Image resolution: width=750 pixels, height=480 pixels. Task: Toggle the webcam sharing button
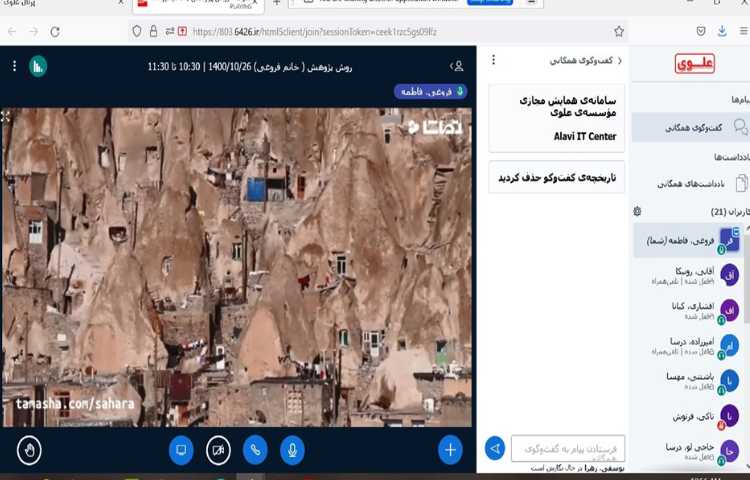coord(218,450)
